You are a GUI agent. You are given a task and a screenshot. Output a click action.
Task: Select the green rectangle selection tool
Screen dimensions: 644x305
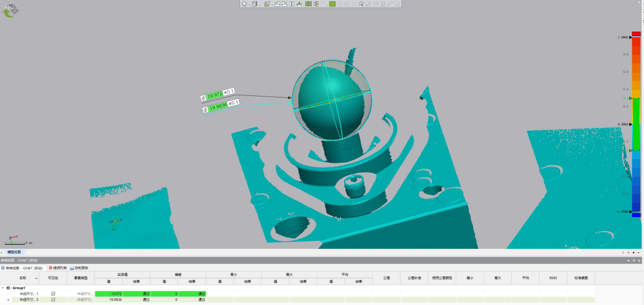tap(332, 4)
